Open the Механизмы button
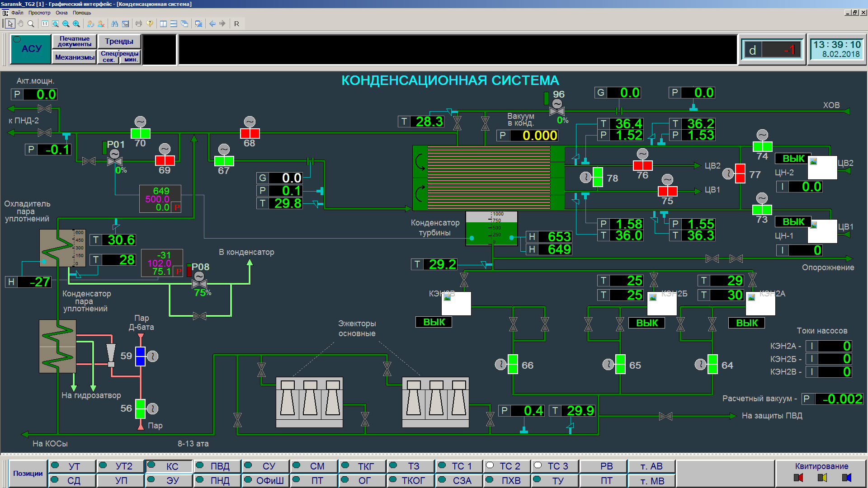Viewport: 868px width, 488px height. (75, 57)
